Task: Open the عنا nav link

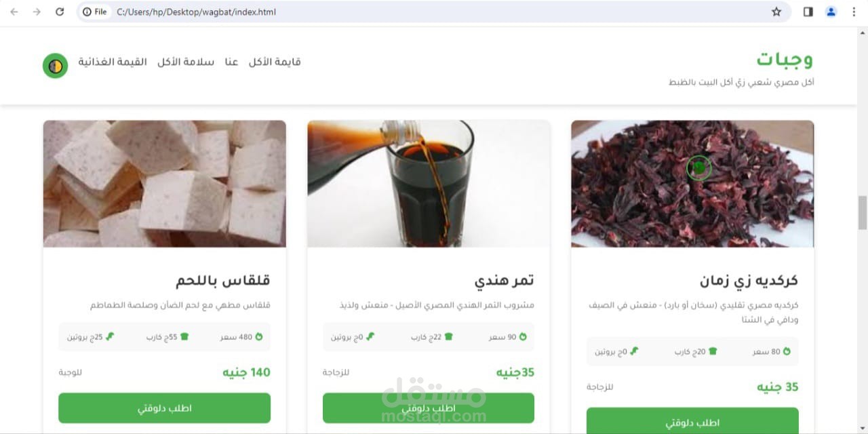Action: click(232, 62)
